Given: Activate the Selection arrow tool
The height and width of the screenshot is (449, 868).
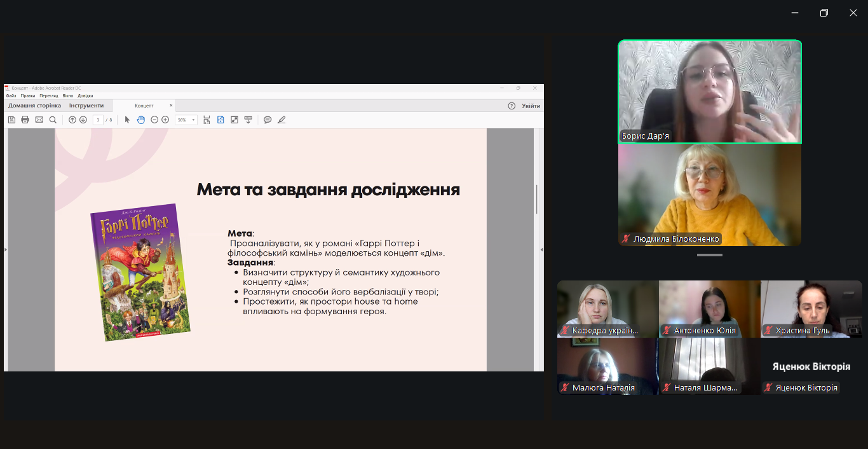Looking at the screenshot, I should [x=126, y=120].
